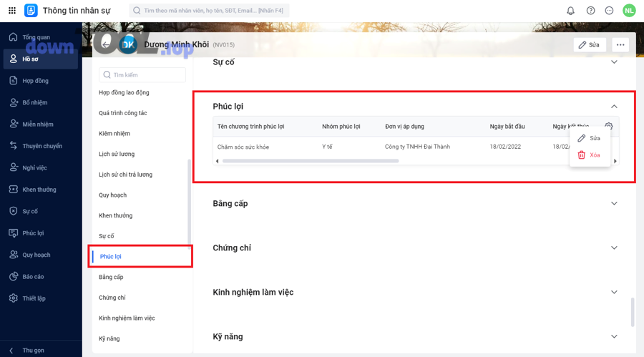Expand the Chứng chỉ section
This screenshot has width=644, height=357.
(614, 248)
